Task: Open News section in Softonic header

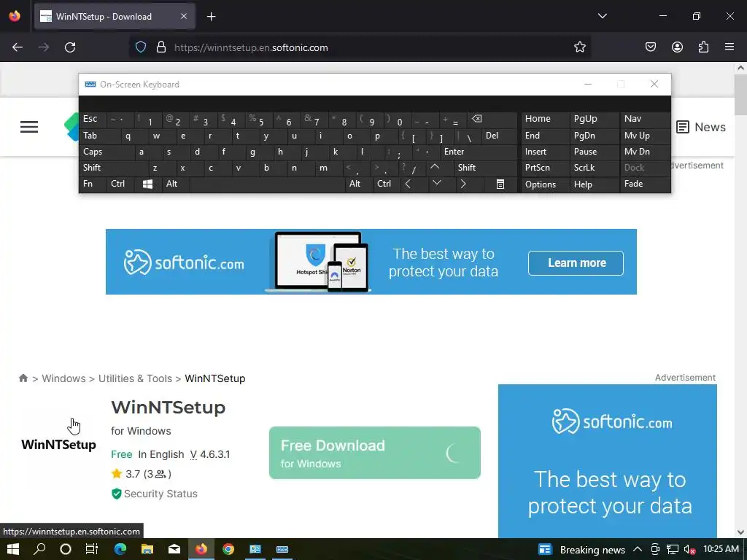Action: pos(701,127)
